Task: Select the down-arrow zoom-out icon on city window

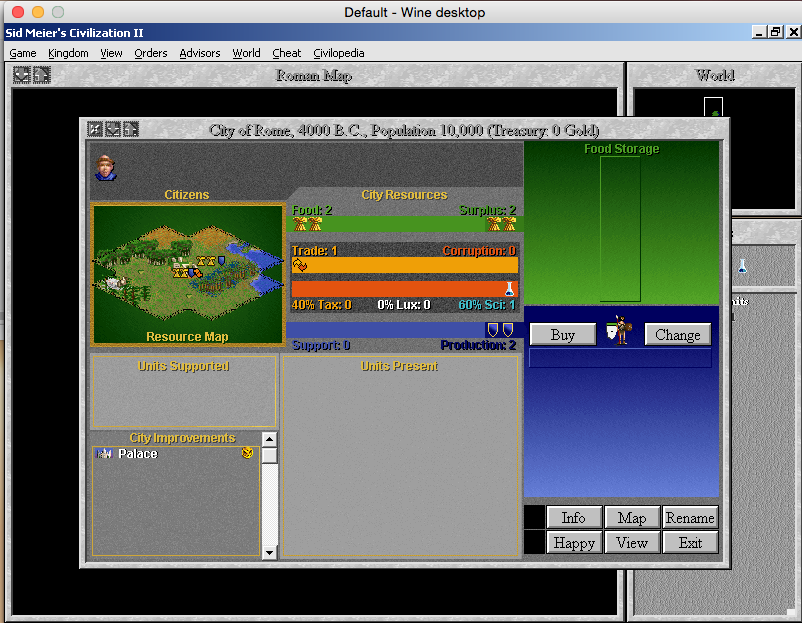Action: pos(112,129)
